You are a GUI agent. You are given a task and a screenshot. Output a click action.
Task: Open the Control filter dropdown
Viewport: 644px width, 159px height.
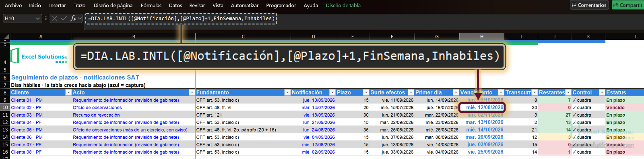click(x=602, y=92)
